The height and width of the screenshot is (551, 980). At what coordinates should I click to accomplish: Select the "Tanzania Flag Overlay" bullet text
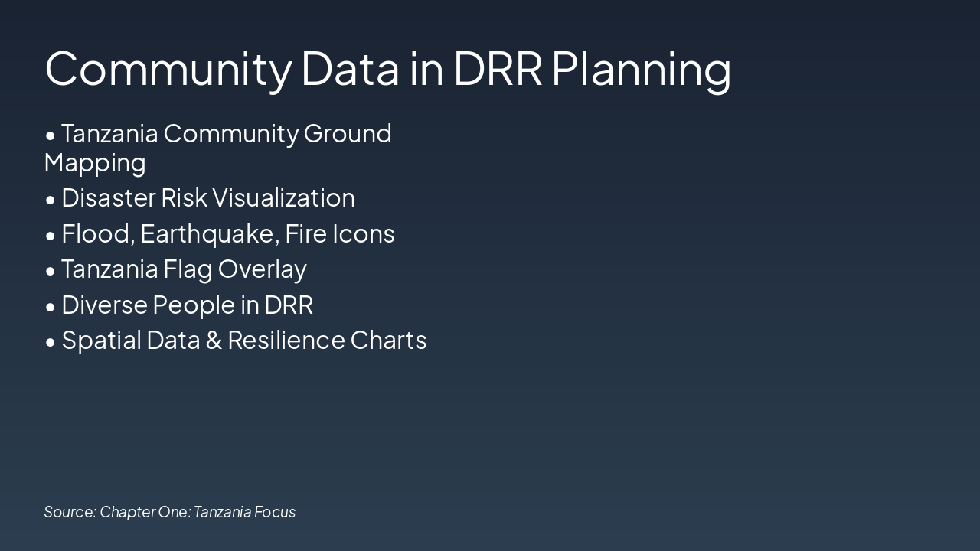pos(184,269)
